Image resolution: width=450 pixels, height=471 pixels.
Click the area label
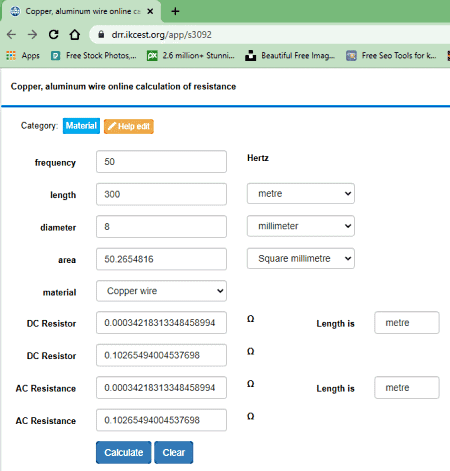pyautogui.click(x=67, y=260)
